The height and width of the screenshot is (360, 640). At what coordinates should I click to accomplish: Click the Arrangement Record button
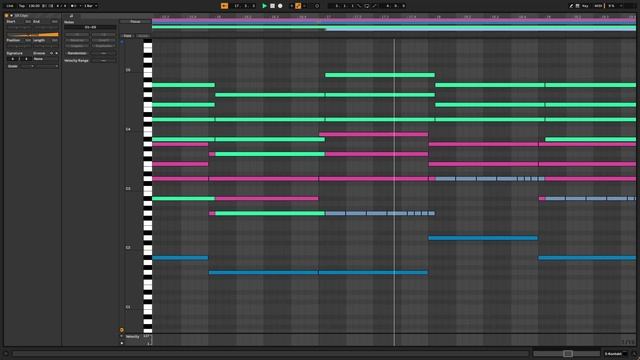280,6
